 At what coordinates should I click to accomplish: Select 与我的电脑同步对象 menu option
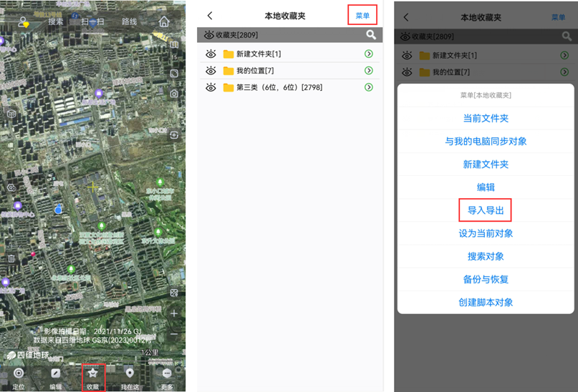coord(486,142)
